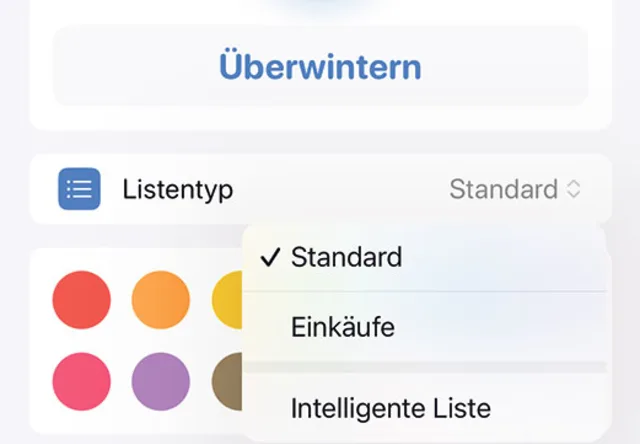Click the blue list icon beside Listentyp
Image resolution: width=640 pixels, height=444 pixels.
(79, 189)
